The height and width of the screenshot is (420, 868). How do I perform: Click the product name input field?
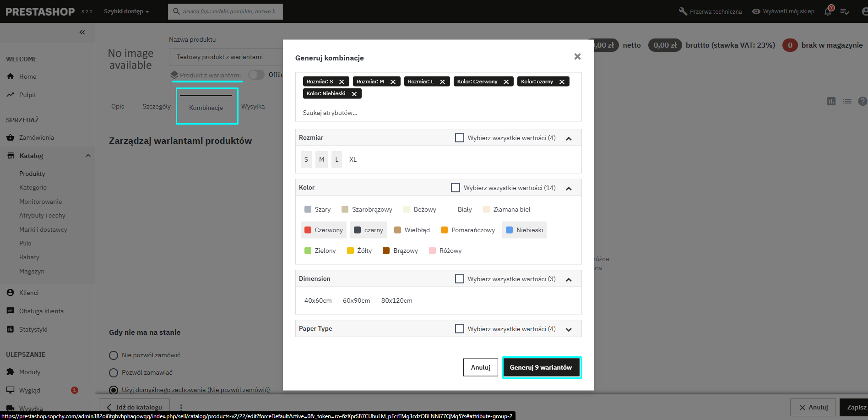[226, 57]
